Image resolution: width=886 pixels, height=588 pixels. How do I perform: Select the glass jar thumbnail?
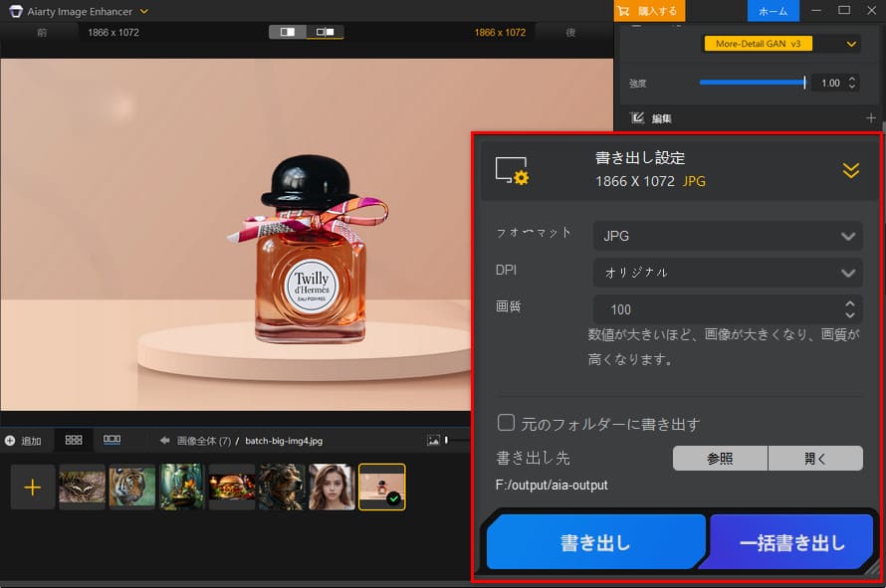click(181, 487)
